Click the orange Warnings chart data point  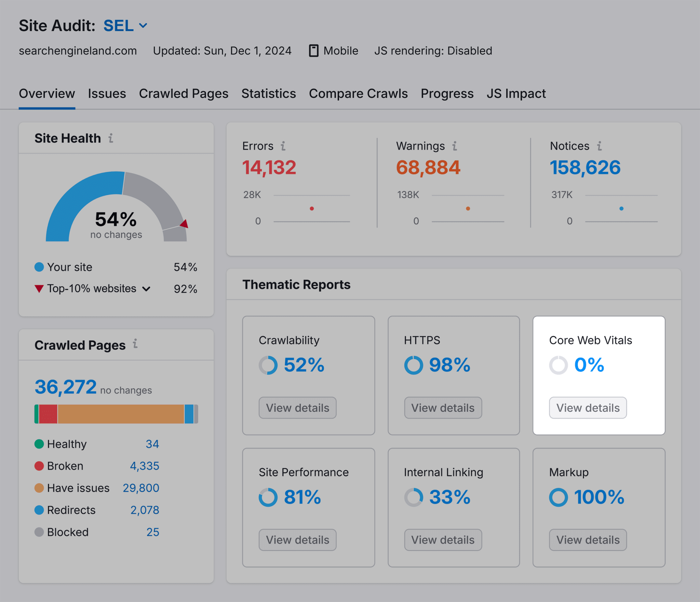[x=468, y=208]
